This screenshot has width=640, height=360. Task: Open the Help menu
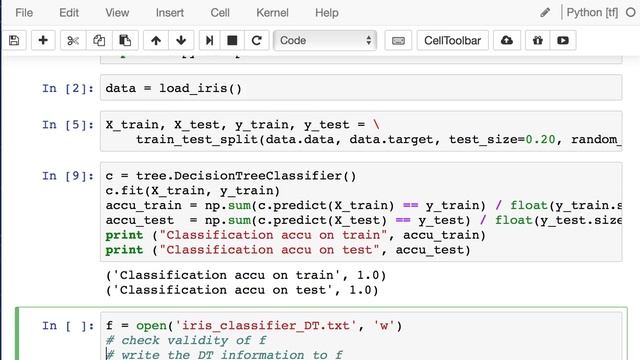(327, 13)
